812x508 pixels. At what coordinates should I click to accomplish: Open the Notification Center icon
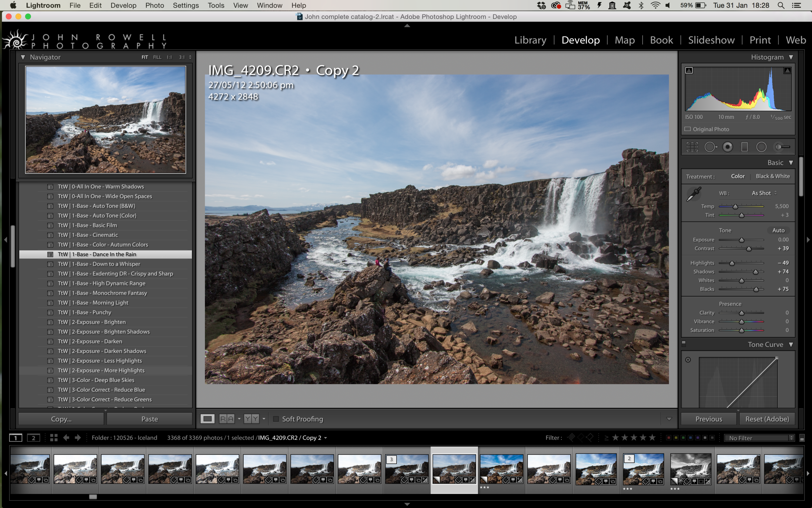point(796,6)
